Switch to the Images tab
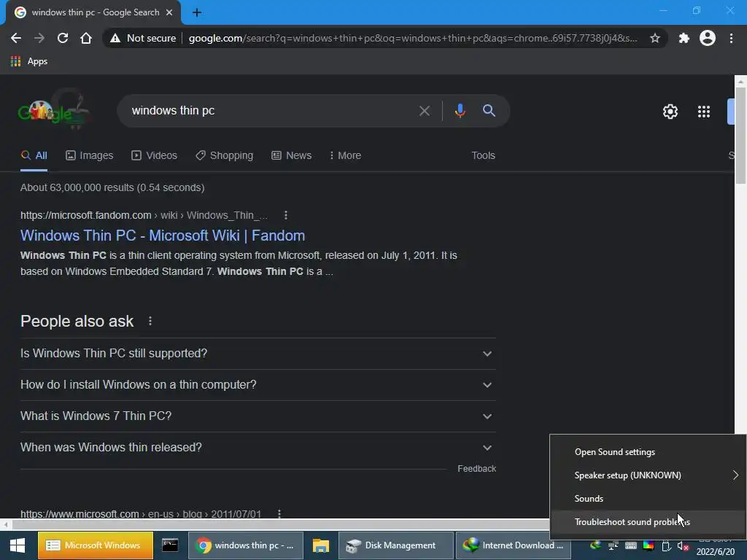The height and width of the screenshot is (560, 747). pos(90,156)
